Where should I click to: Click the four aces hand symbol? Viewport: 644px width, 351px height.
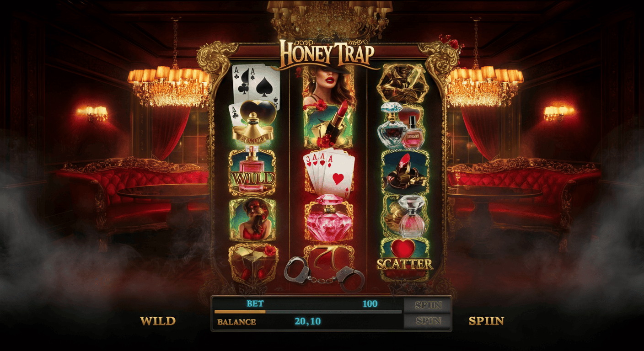click(328, 173)
